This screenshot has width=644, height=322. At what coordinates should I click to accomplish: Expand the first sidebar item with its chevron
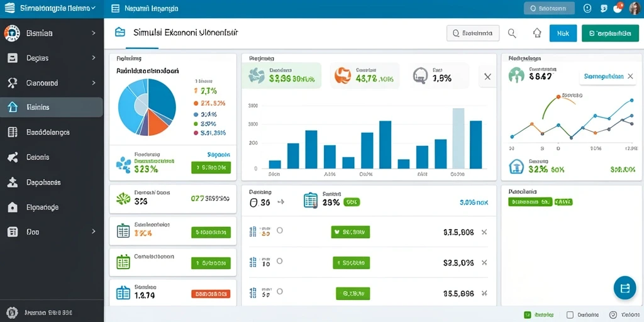click(94, 33)
